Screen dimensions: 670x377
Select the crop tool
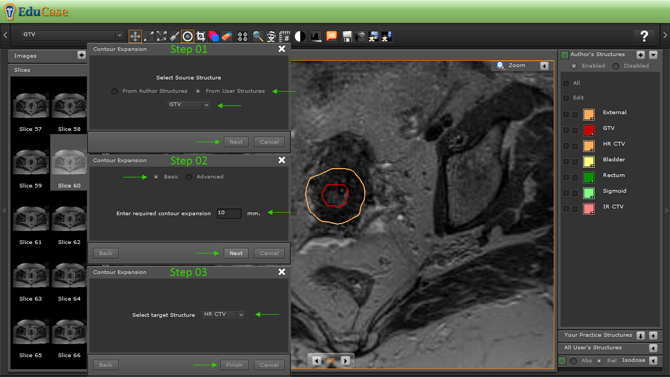200,36
